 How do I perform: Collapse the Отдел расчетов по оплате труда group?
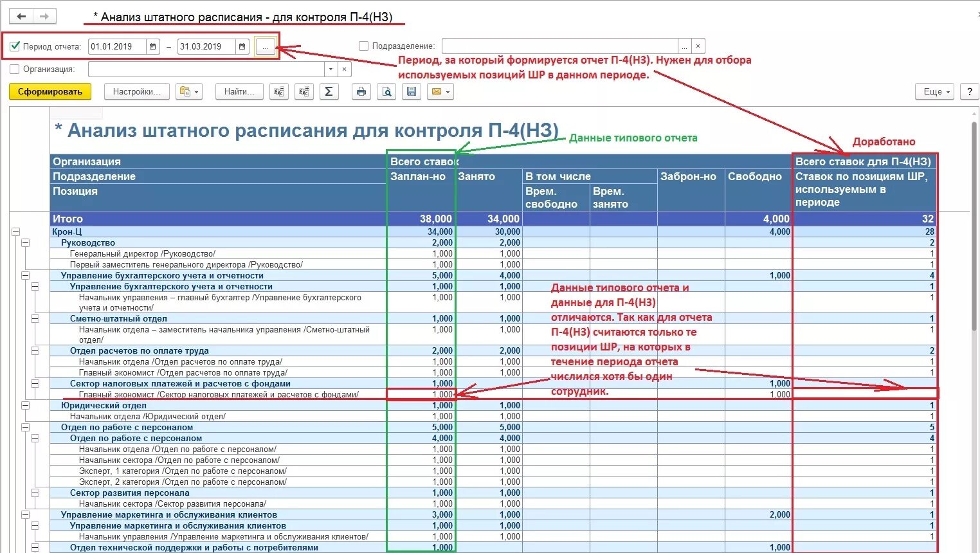pyautogui.click(x=35, y=350)
